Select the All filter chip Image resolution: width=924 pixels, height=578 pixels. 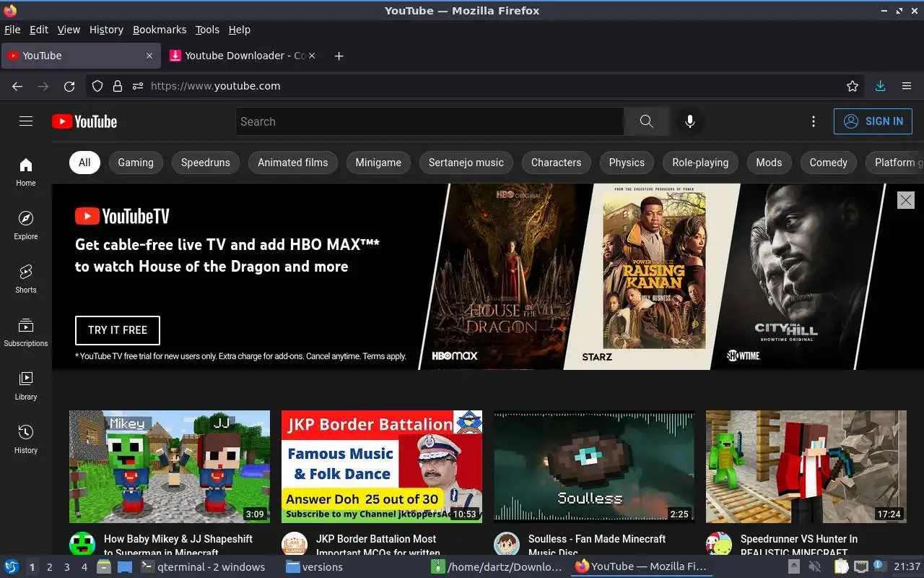coord(84,163)
